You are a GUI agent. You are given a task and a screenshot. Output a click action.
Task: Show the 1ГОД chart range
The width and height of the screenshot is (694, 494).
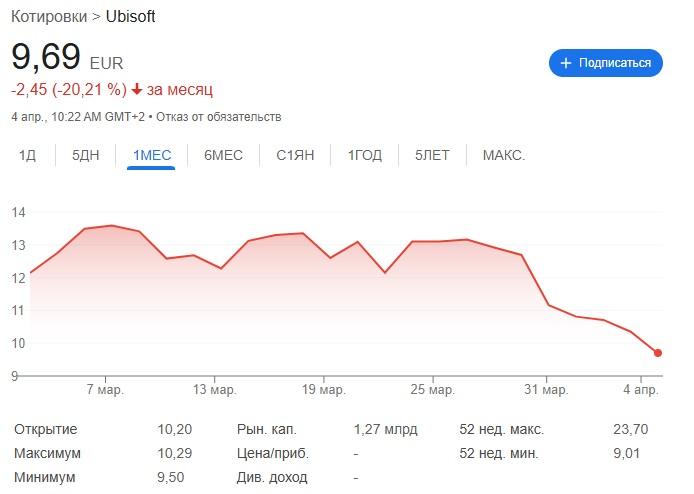[x=365, y=155]
